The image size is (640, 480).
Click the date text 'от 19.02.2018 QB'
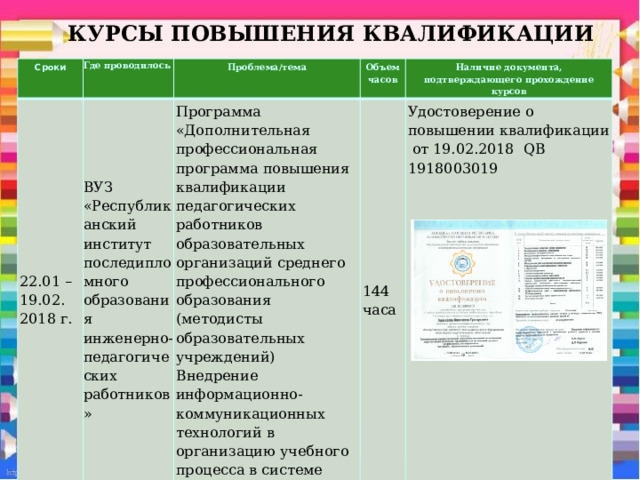tap(479, 149)
